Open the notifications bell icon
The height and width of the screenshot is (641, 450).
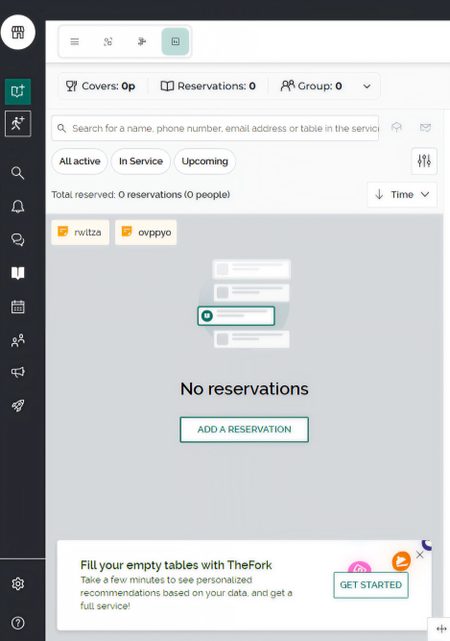(x=18, y=206)
